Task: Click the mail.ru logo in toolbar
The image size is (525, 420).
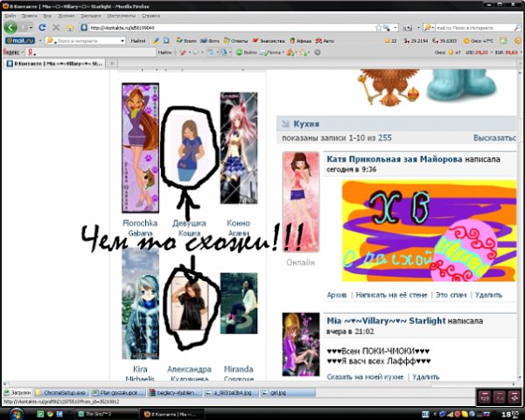Action: point(19,40)
